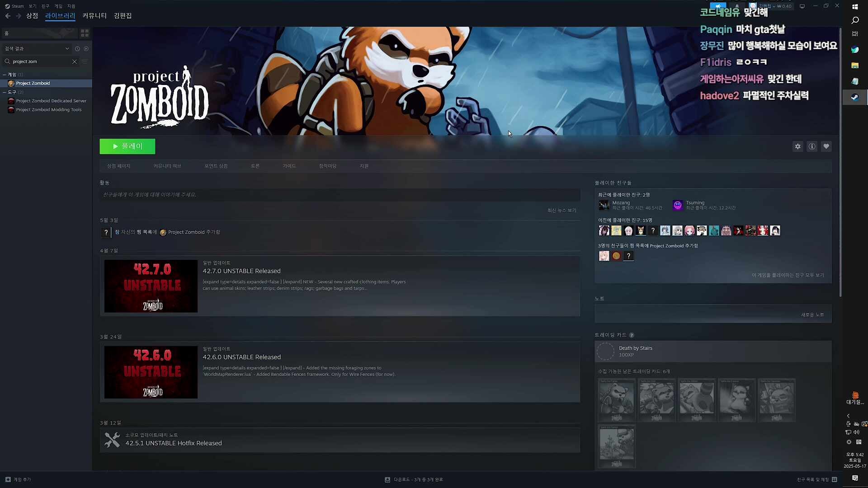Image resolution: width=868 pixels, height=488 pixels.
Task: Go forward with the right arrow
Action: pyautogui.click(x=19, y=16)
